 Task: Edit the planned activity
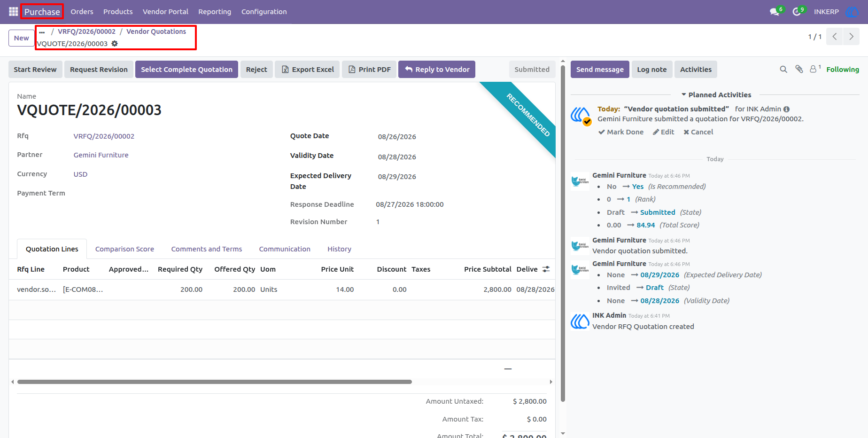(663, 132)
